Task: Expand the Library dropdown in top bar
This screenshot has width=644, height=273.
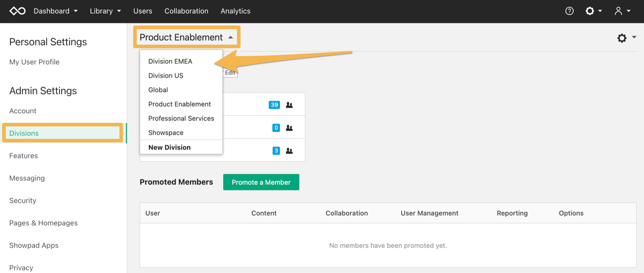Action: pos(106,11)
